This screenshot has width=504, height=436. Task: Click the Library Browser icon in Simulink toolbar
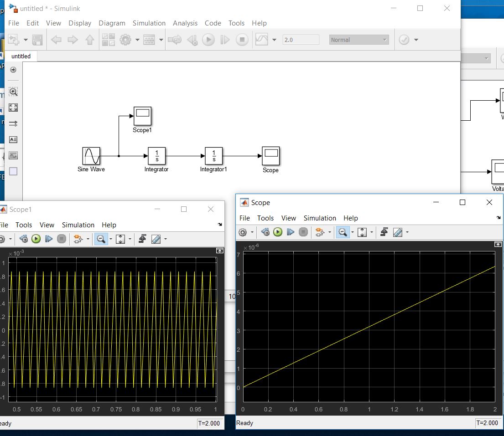coord(108,40)
